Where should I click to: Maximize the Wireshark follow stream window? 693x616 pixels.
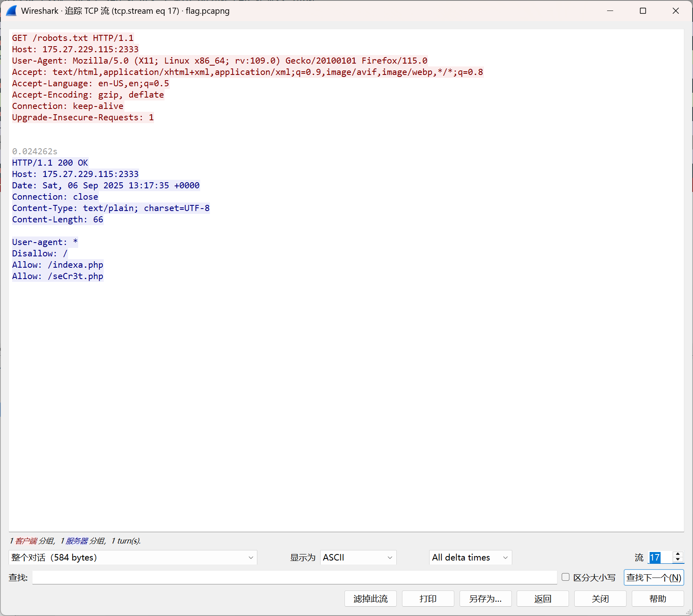click(x=643, y=11)
